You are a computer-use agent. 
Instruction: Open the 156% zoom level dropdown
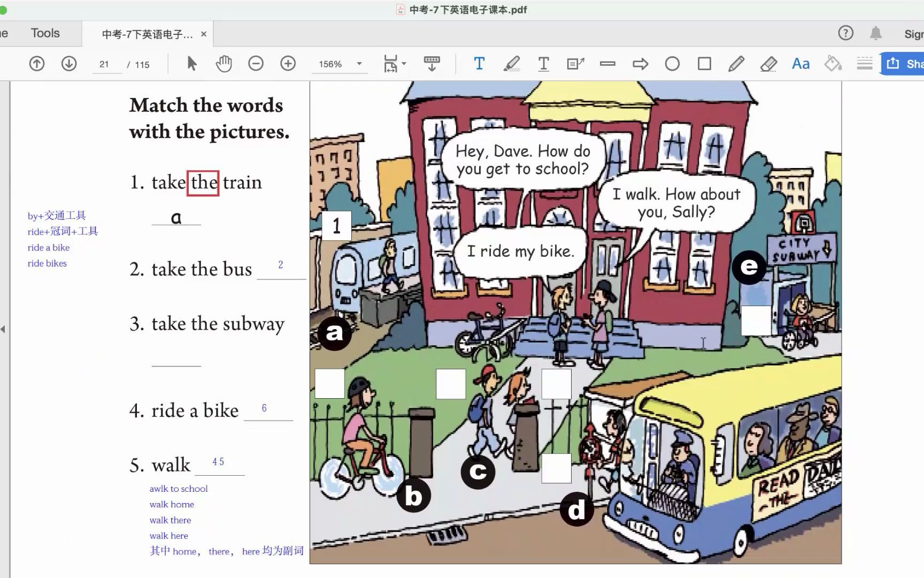click(x=341, y=64)
